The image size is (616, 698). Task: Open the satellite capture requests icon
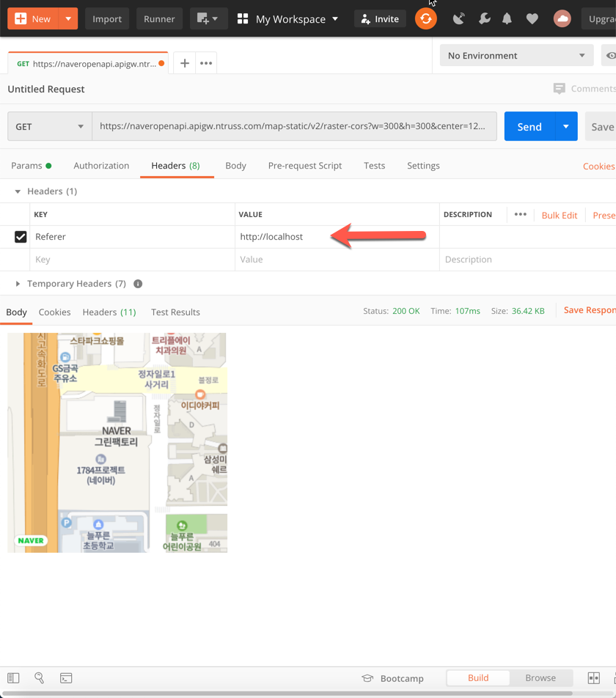point(458,19)
